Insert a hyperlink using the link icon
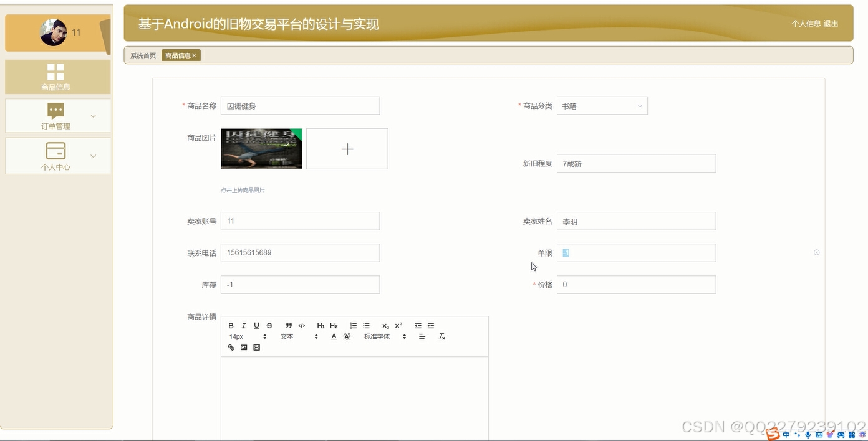The width and height of the screenshot is (868, 441). pyautogui.click(x=231, y=347)
